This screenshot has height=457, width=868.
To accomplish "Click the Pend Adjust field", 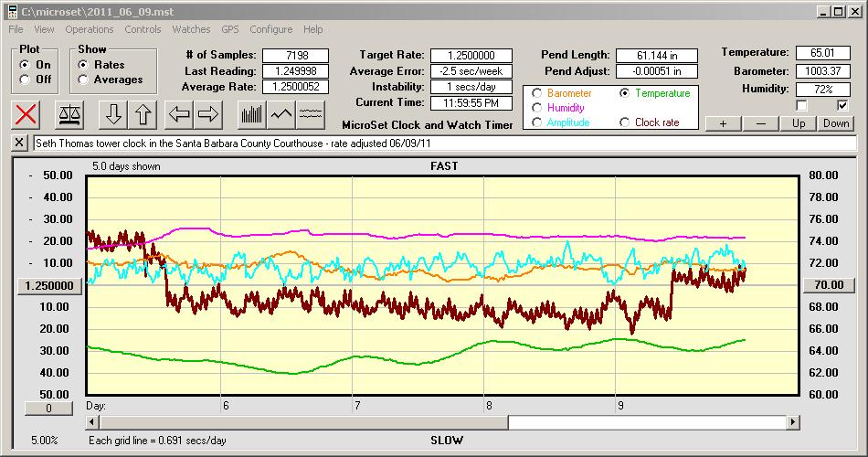I will click(657, 71).
